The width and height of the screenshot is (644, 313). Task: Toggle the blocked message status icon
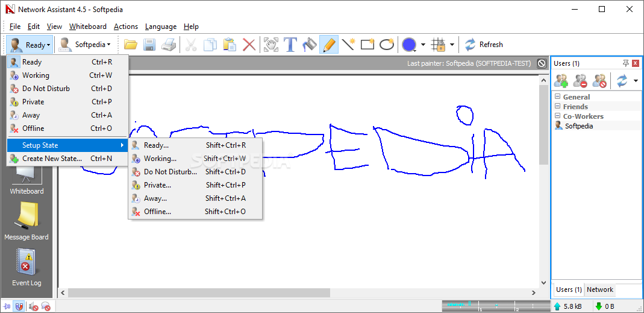click(45, 306)
